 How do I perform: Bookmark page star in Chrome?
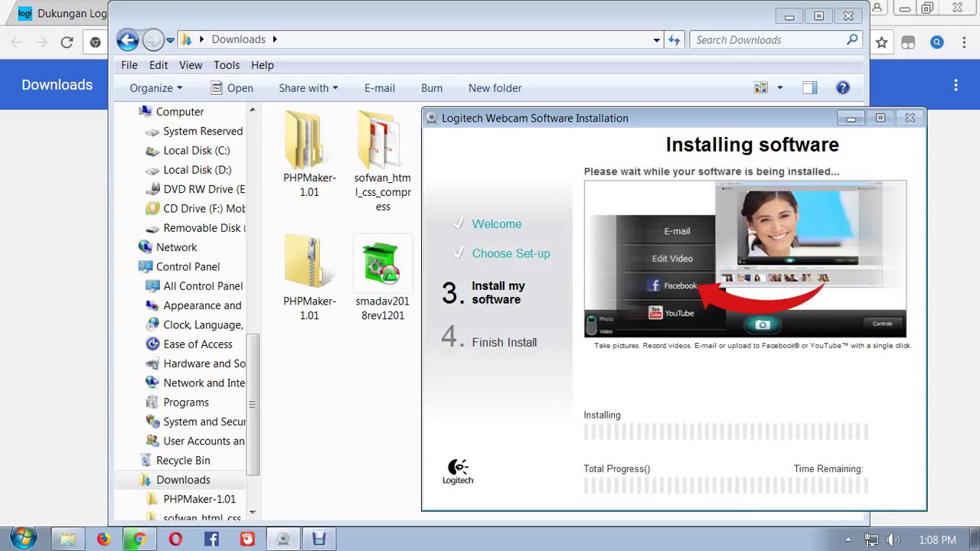[x=881, y=42]
